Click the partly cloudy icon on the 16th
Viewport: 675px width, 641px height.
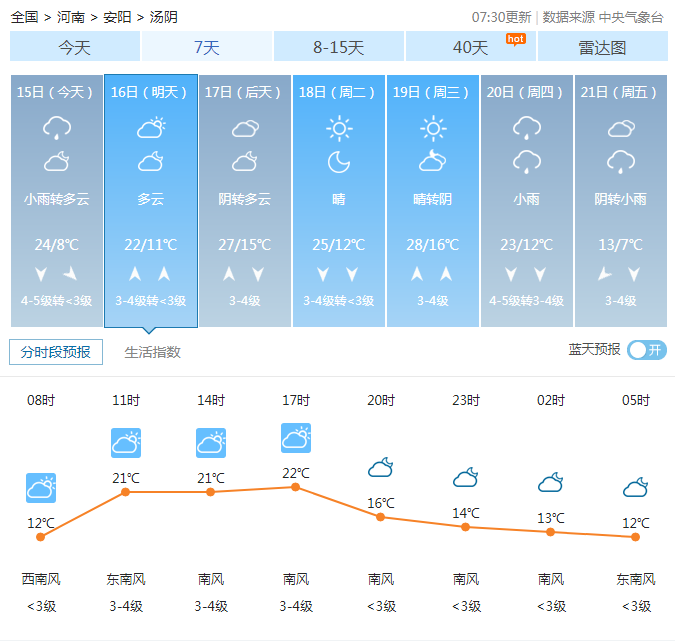(x=151, y=128)
